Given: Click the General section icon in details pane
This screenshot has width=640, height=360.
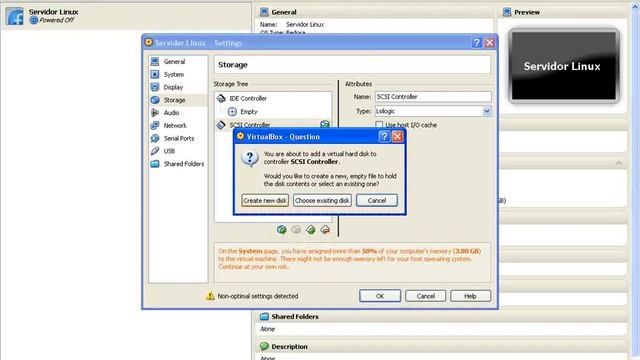Looking at the screenshot, I should pos(264,12).
